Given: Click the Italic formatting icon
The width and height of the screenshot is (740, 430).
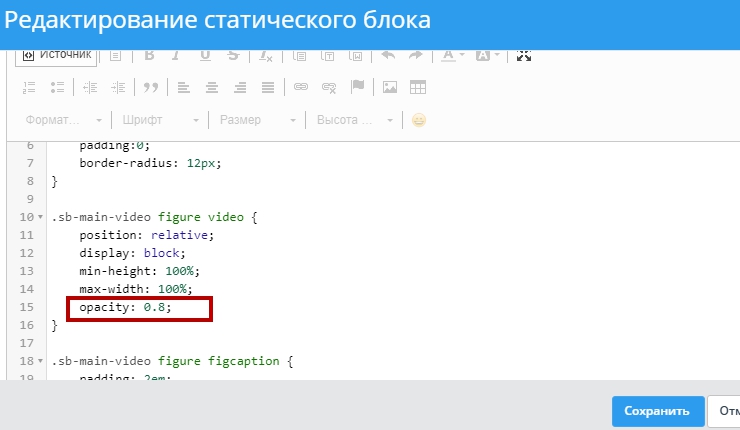Looking at the screenshot, I should (x=177, y=56).
